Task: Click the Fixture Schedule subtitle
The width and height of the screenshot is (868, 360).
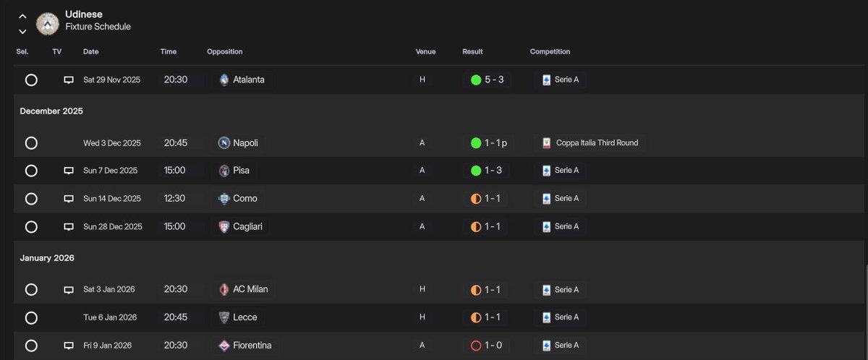Action: 98,27
